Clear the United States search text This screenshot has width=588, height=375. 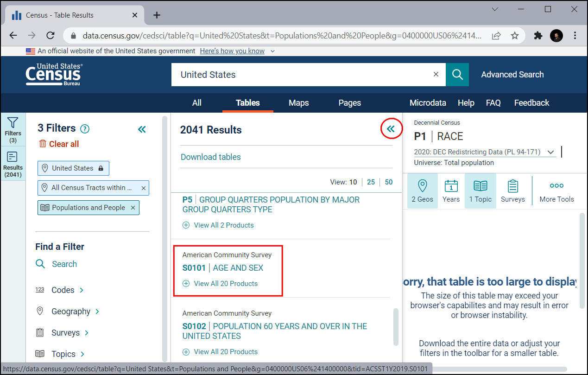(x=436, y=75)
